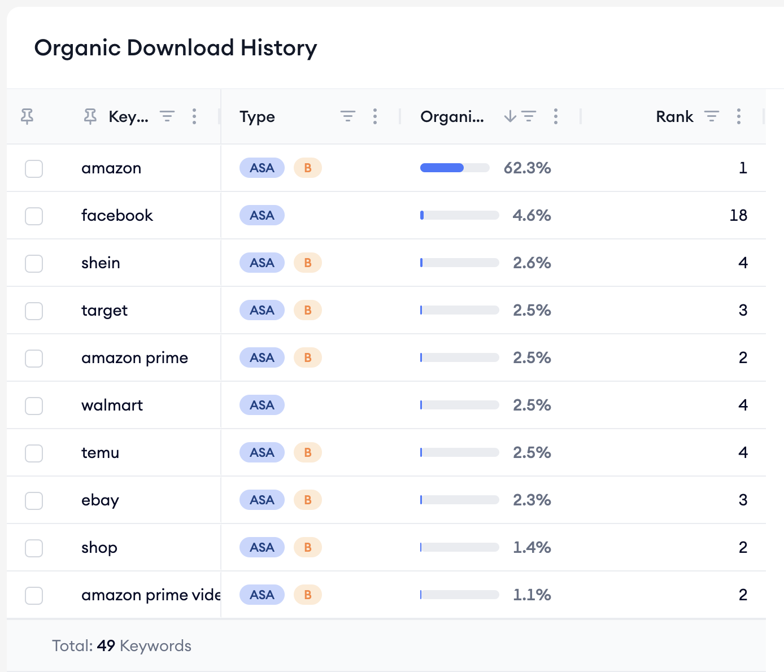Screen dimensions: 784x672
Task: Click the Organic Download History title
Action: point(176,48)
